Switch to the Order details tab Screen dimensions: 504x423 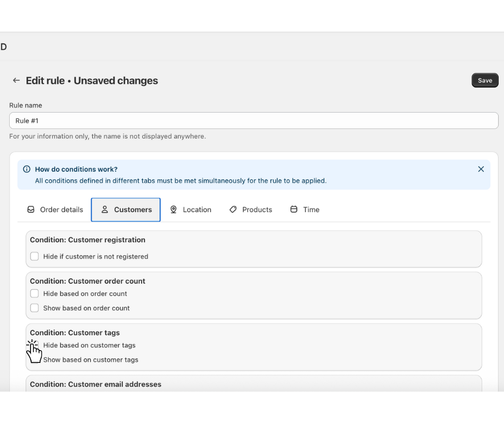click(55, 209)
